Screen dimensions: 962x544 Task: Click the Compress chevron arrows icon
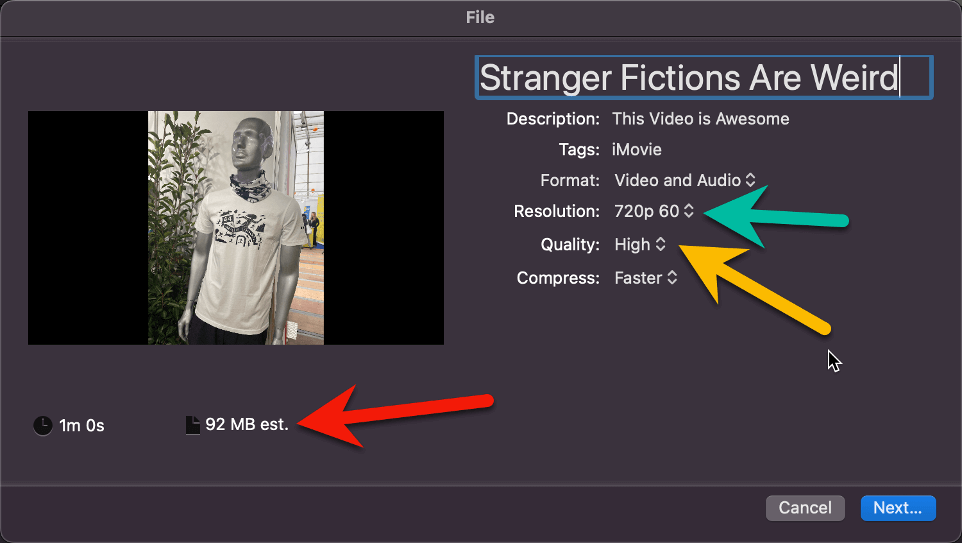pos(672,278)
